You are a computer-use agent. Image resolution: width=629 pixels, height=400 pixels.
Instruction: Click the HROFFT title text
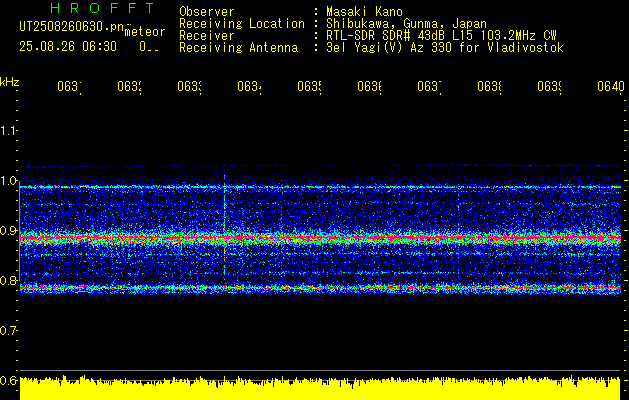[103, 8]
